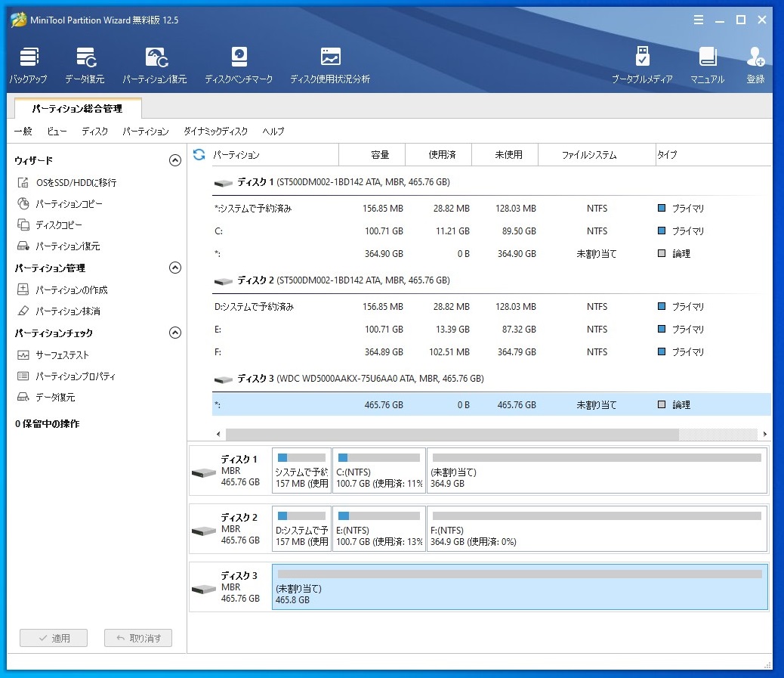784x678 pixels.
Task: Select the D:システムで予約済み row
Action: pos(491,307)
